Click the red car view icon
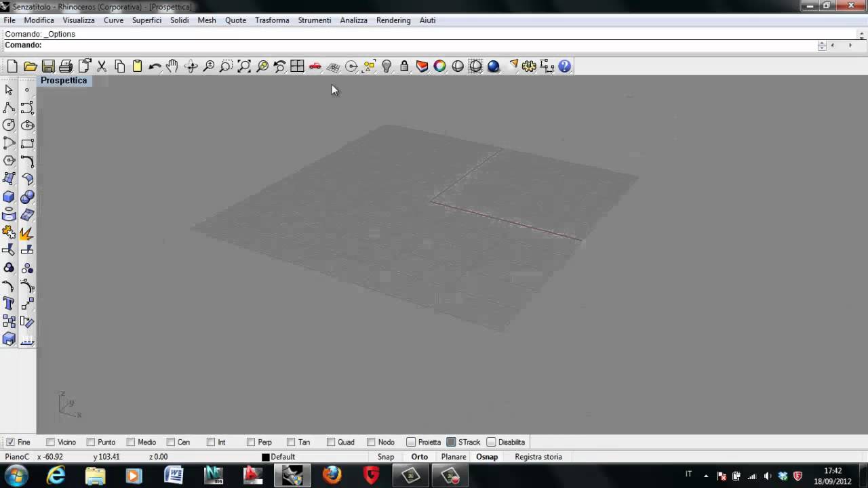The height and width of the screenshot is (488, 868). (315, 66)
